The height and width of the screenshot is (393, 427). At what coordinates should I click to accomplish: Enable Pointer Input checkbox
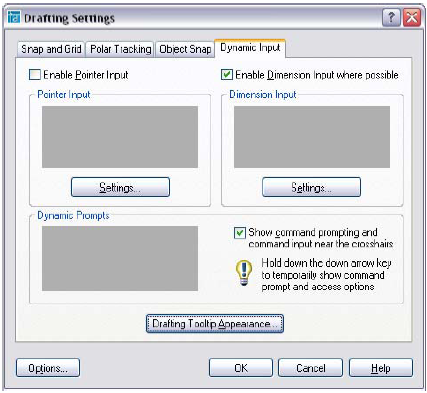tap(35, 75)
